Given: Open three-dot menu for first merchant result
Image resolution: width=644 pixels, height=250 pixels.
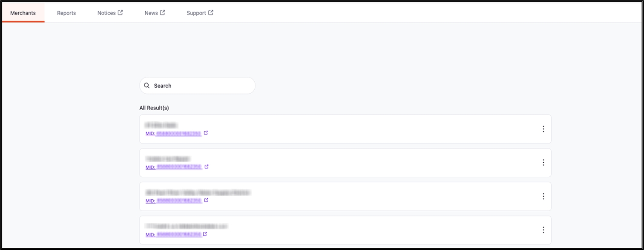Looking at the screenshot, I should 543,129.
